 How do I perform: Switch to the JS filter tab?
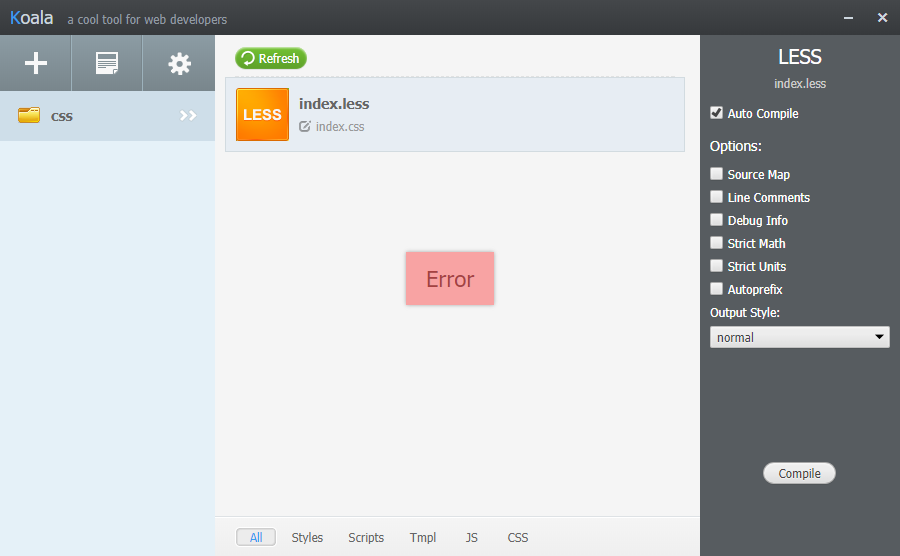tap(471, 537)
